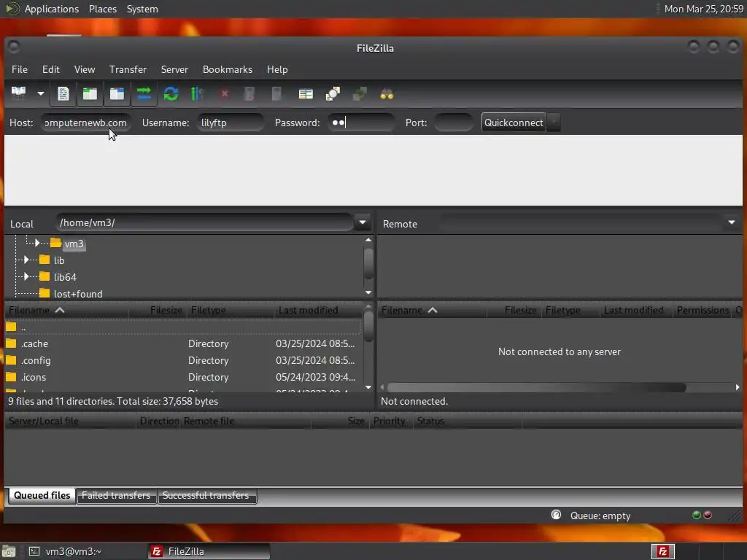Sort local list by Filename header
Viewport: 747px width, 560px height.
pos(66,311)
